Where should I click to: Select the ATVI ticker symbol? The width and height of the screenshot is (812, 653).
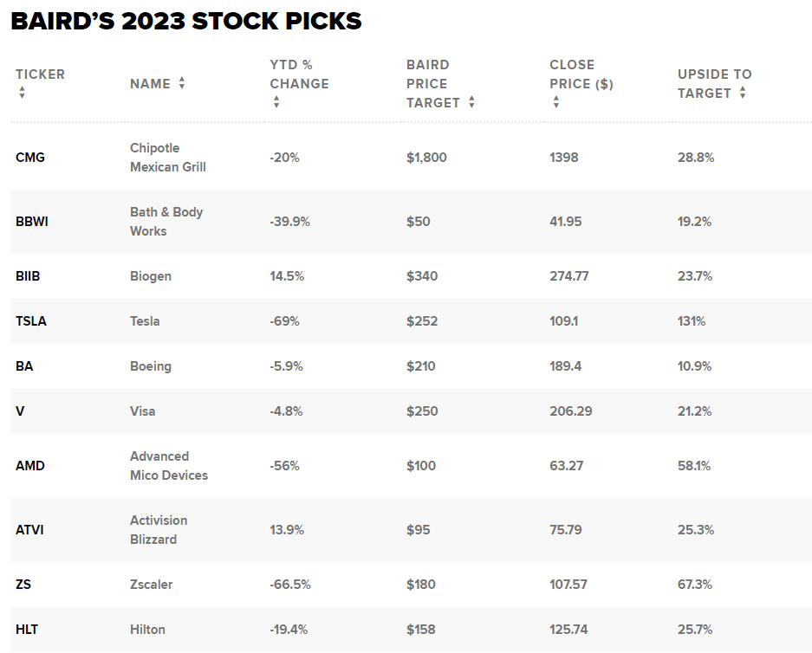(x=30, y=530)
